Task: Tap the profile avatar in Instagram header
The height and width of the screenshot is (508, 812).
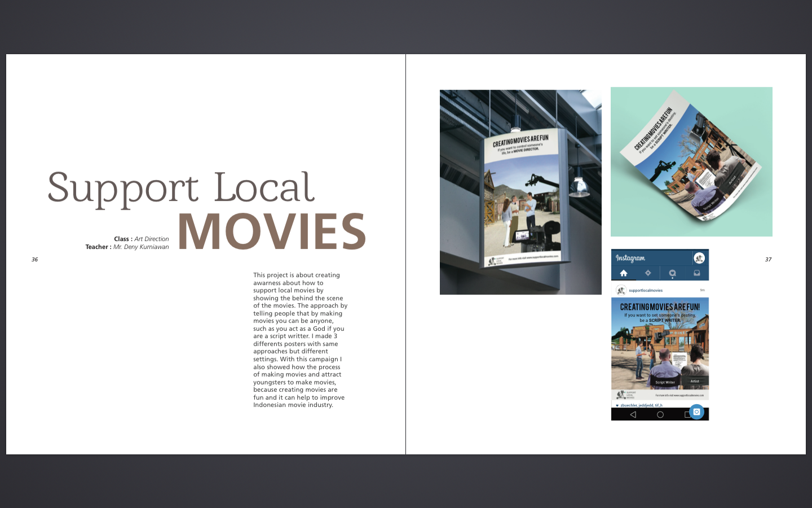Action: (x=699, y=258)
